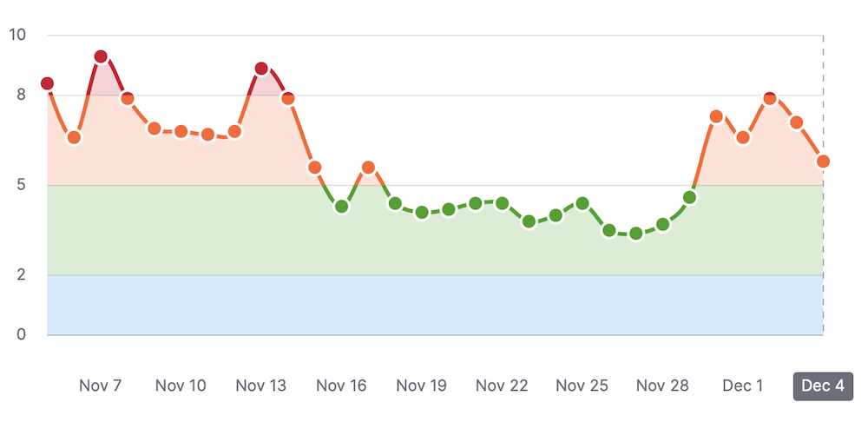Click the y-axis label 5

tap(23, 185)
